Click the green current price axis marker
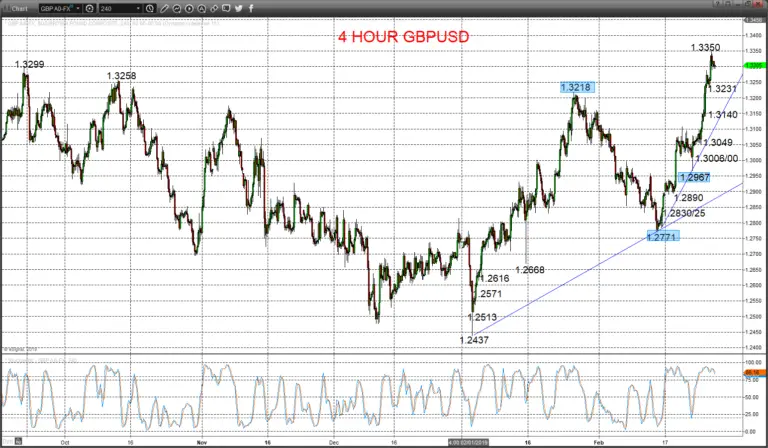Screen dimensions: 768x448 754,66
